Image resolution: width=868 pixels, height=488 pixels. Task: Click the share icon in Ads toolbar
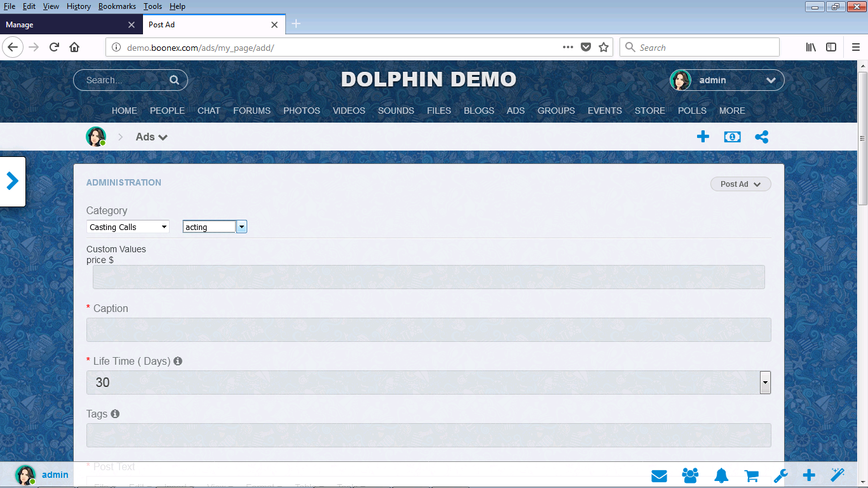[x=761, y=137]
